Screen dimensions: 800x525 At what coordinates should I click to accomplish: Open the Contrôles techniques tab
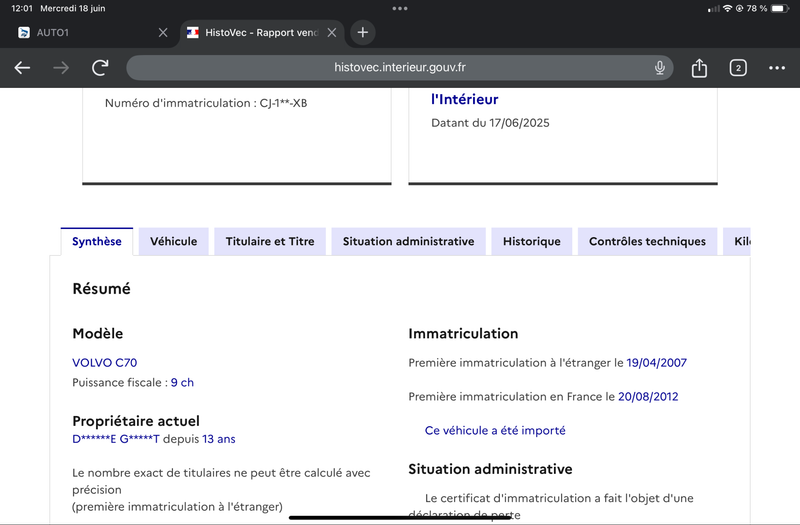(647, 241)
